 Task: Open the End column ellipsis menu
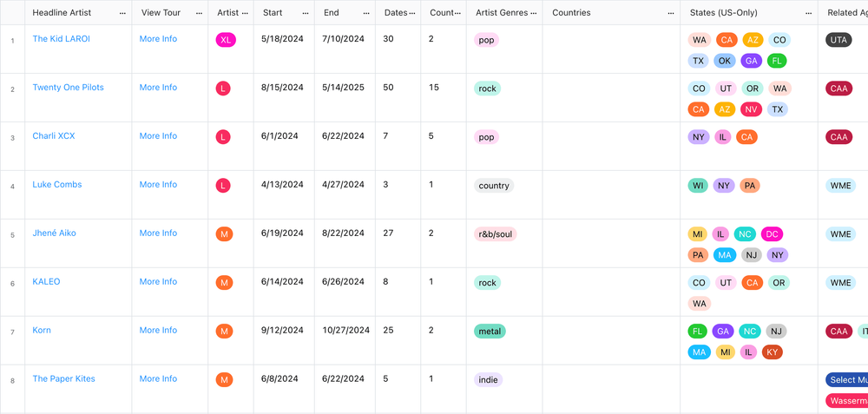366,13
